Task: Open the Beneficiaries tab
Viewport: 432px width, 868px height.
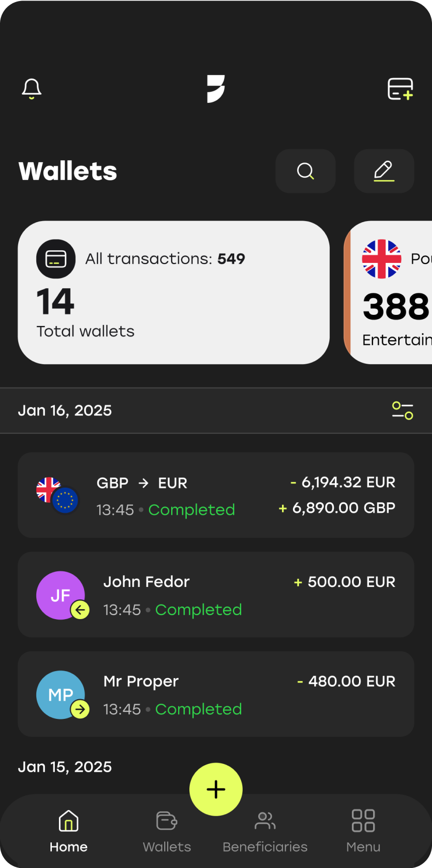Action: [x=265, y=831]
